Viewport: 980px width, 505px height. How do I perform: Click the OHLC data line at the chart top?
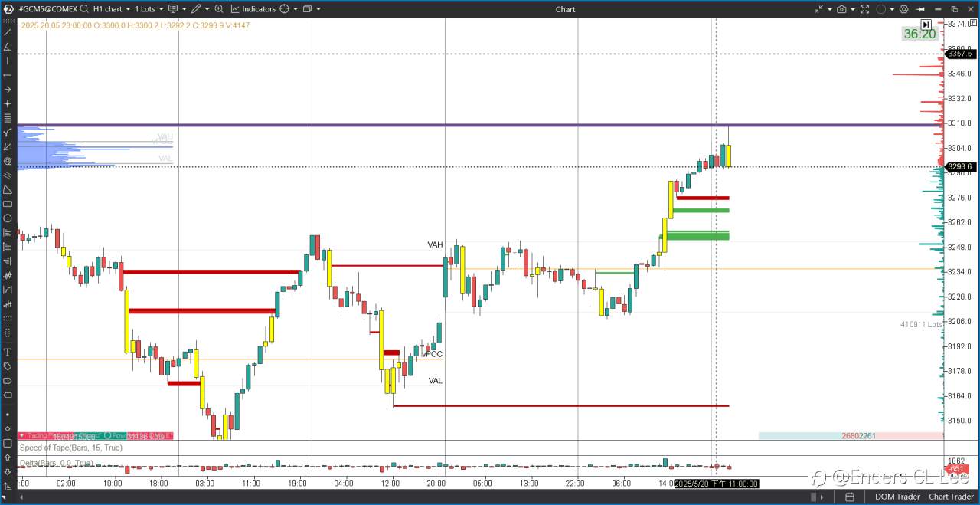[136, 25]
